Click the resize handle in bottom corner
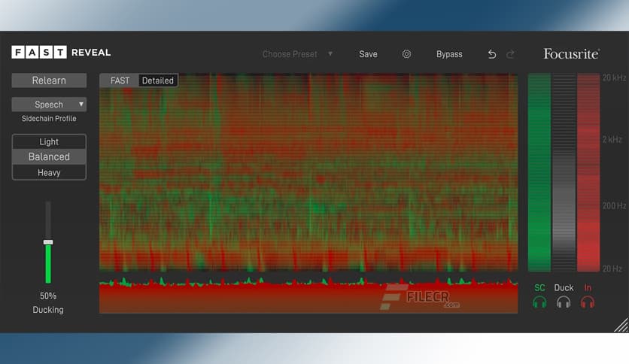 click(x=621, y=325)
